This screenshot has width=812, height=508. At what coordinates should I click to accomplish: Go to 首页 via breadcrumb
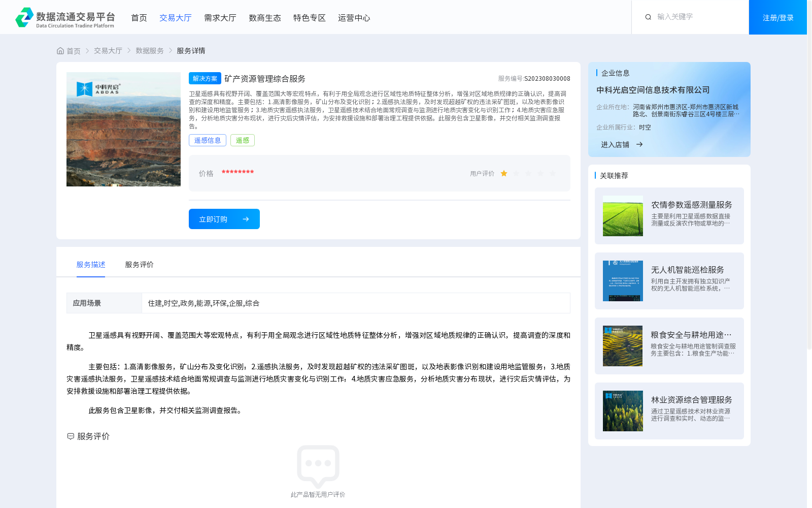coord(74,51)
